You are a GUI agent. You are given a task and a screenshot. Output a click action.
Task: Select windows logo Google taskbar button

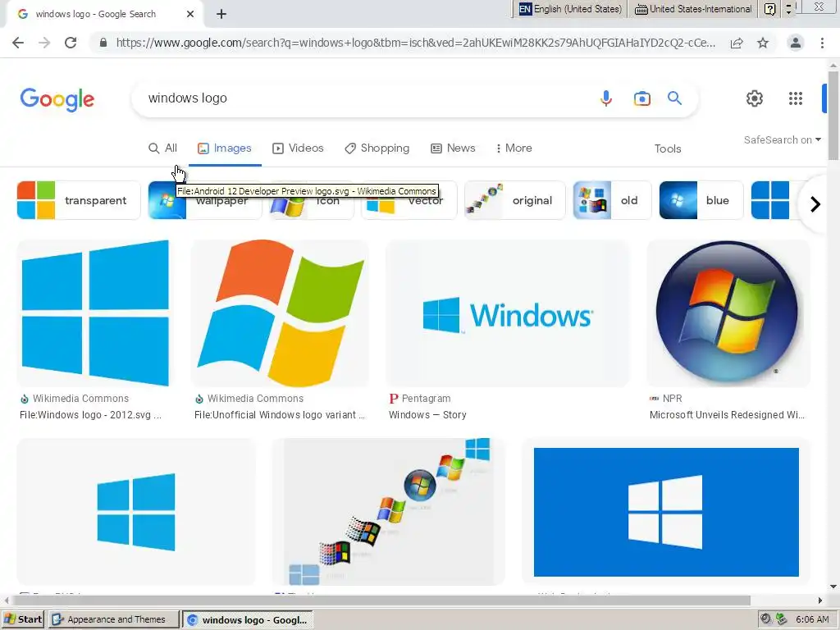(248, 620)
